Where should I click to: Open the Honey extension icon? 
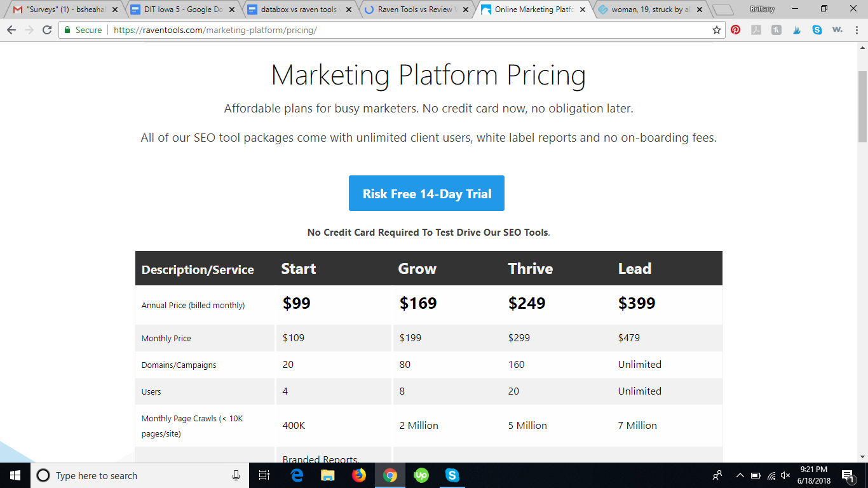(776, 30)
